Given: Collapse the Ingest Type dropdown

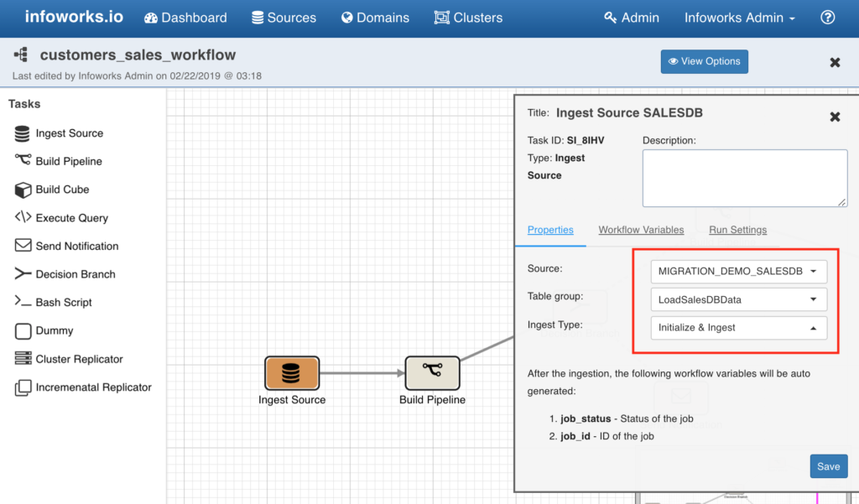Looking at the screenshot, I should pyautogui.click(x=738, y=327).
